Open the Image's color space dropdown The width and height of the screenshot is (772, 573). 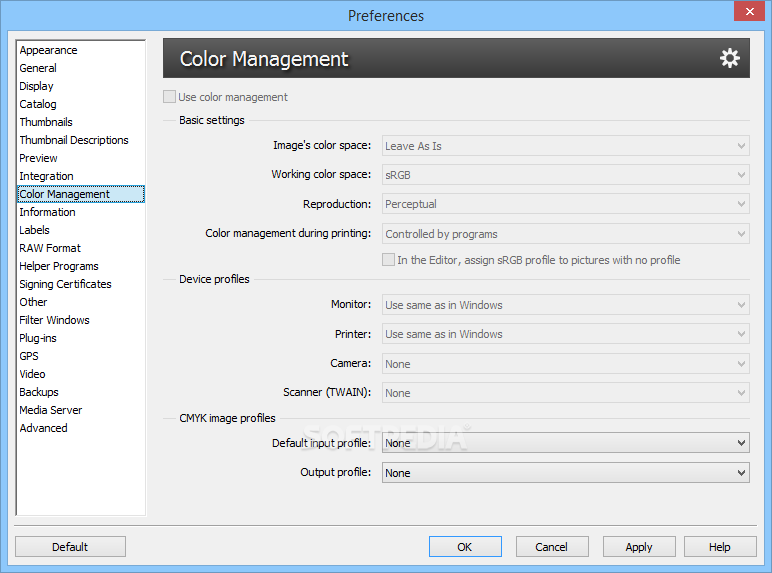[565, 146]
